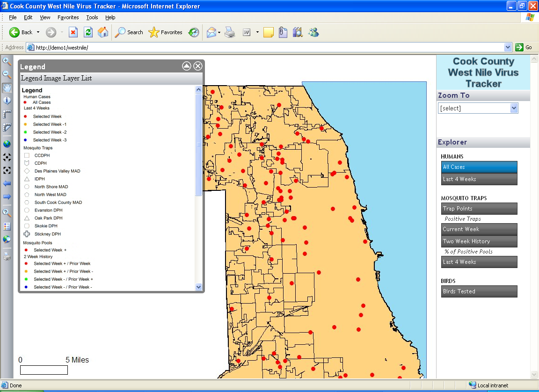The width and height of the screenshot is (539, 392).
Task: Select the Zoom Out map tool
Action: point(7,74)
